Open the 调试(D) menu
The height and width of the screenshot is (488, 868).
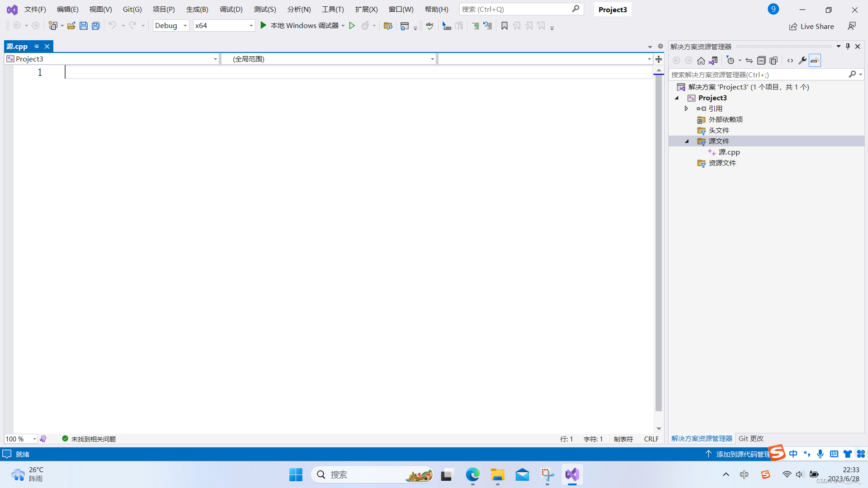pyautogui.click(x=231, y=9)
